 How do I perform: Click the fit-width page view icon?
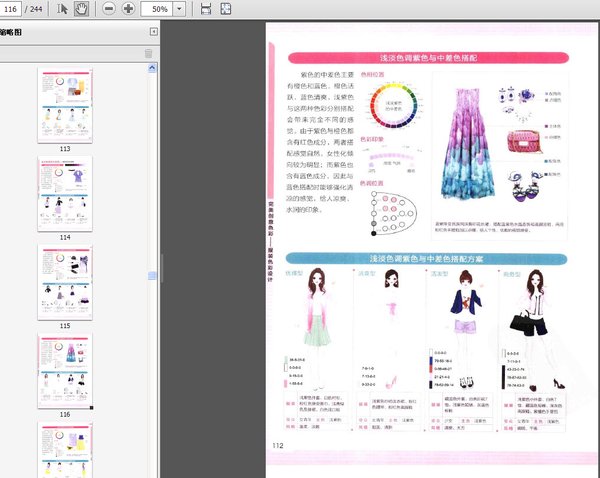[x=206, y=9]
